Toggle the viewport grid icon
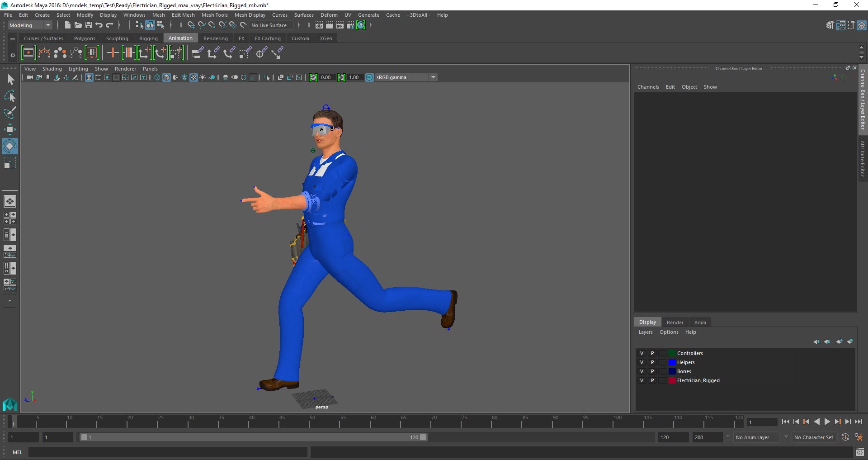The image size is (868, 460). [89, 77]
